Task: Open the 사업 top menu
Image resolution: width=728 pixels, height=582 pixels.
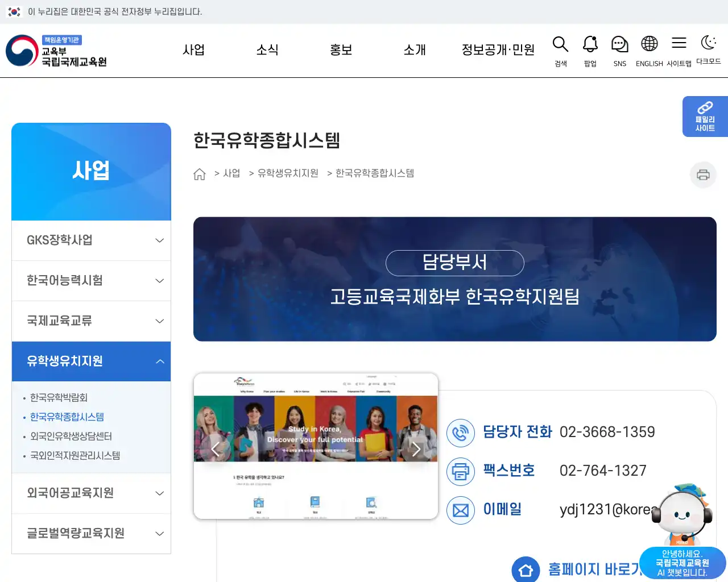Action: (193, 50)
